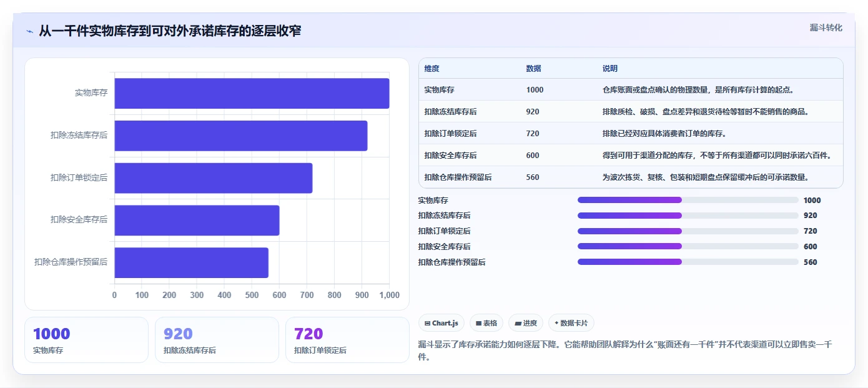868x388 pixels.
Task: Click the 扣除仓库操作预留后 progress bar showing 560
Action: 688,262
